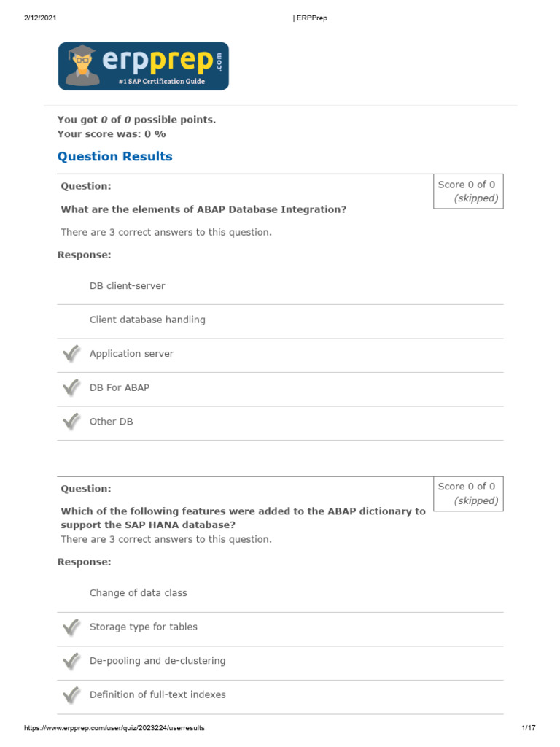Click the checkmark beside Other DB
Screen dimensions: 560x747
[x=71, y=421]
